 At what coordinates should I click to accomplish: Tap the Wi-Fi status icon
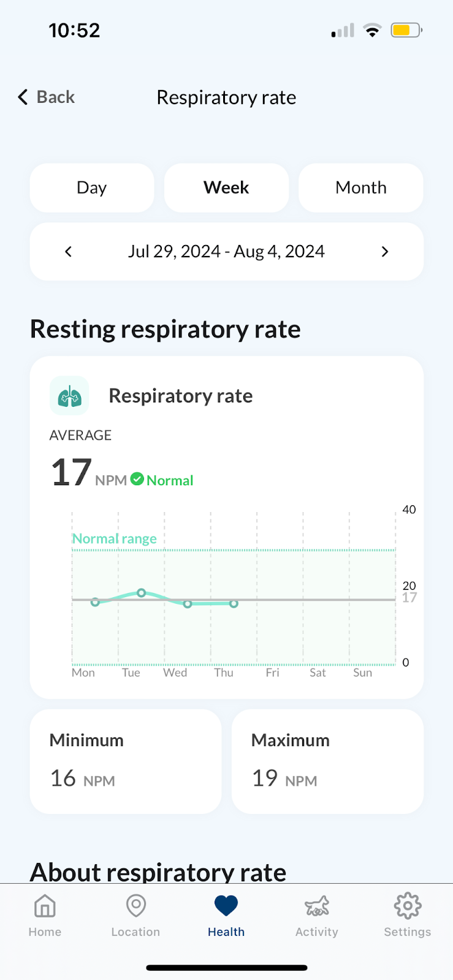[x=372, y=30]
